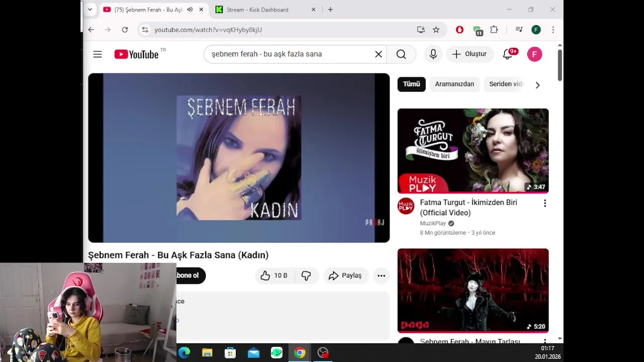Install app icon in the address bar
Image resolution: width=644 pixels, height=362 pixels.
coord(421,30)
